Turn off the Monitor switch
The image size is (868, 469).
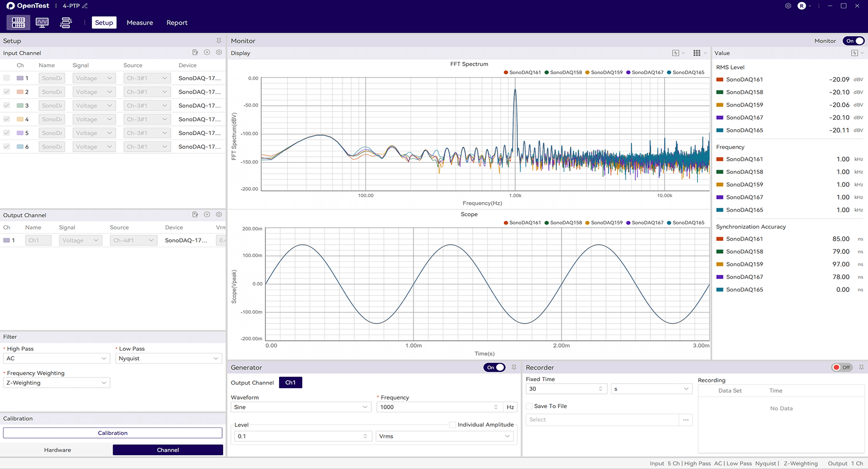click(x=854, y=41)
